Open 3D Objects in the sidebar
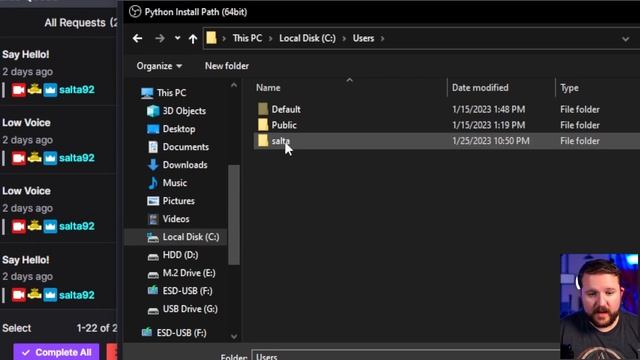The height and width of the screenshot is (360, 640). tap(184, 111)
